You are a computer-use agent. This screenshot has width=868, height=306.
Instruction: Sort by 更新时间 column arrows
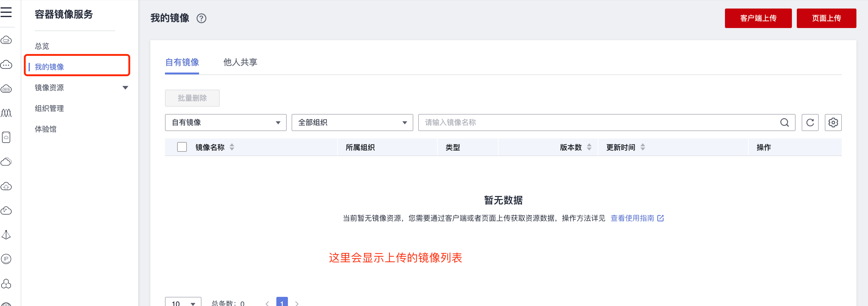point(642,147)
